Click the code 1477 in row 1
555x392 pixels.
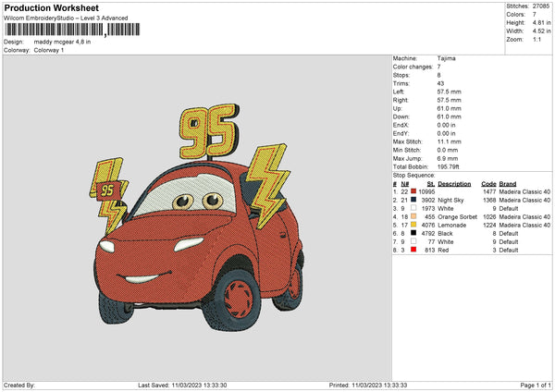[x=489, y=191]
